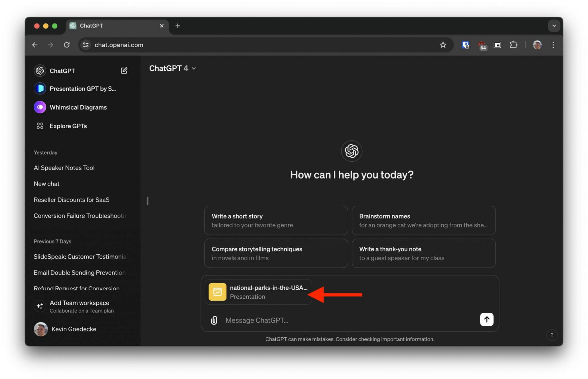Screen dimensions: 588x379
Task: Click the help question mark in the corner
Action: (x=551, y=335)
